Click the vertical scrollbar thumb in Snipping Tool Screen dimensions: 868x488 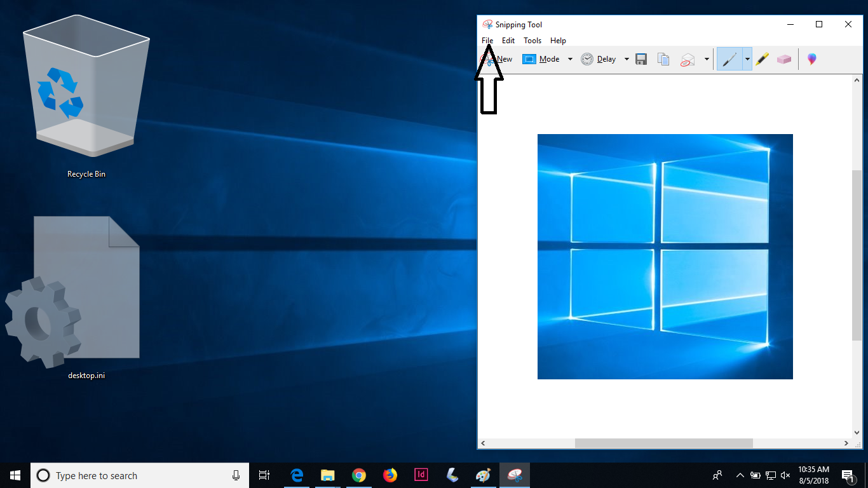(857, 255)
